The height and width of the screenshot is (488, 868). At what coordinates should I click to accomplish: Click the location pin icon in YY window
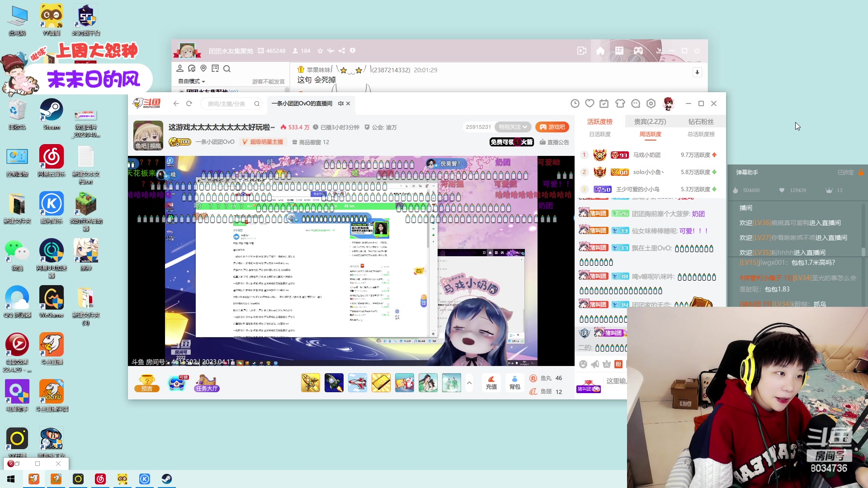click(203, 68)
